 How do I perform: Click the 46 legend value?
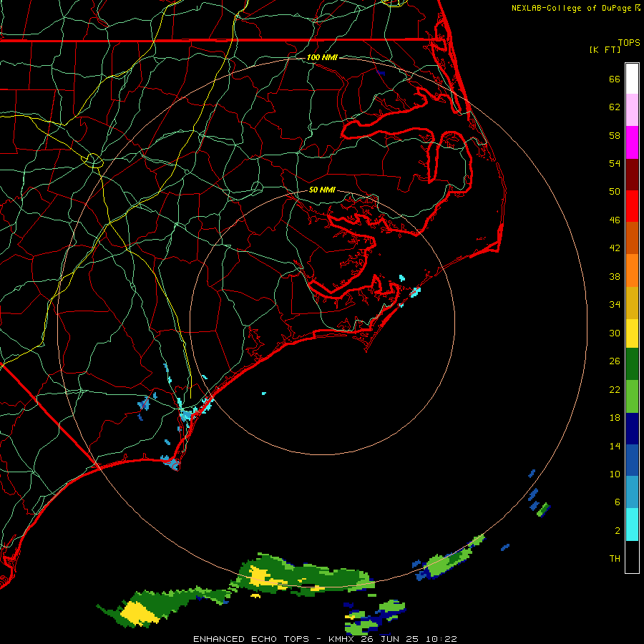tap(615, 220)
